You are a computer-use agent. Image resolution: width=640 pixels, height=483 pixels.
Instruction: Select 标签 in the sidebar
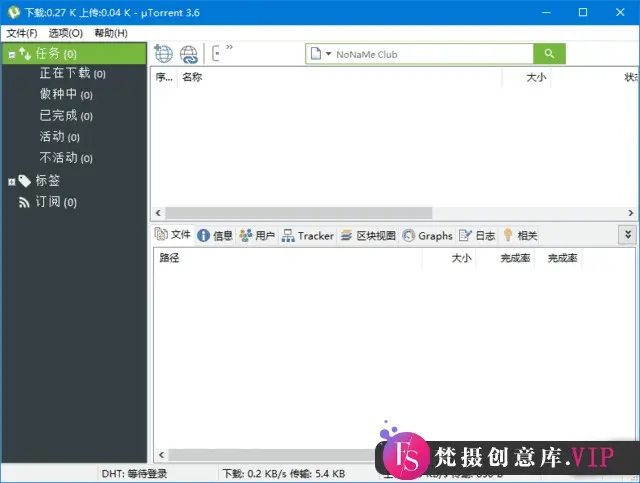[48, 180]
